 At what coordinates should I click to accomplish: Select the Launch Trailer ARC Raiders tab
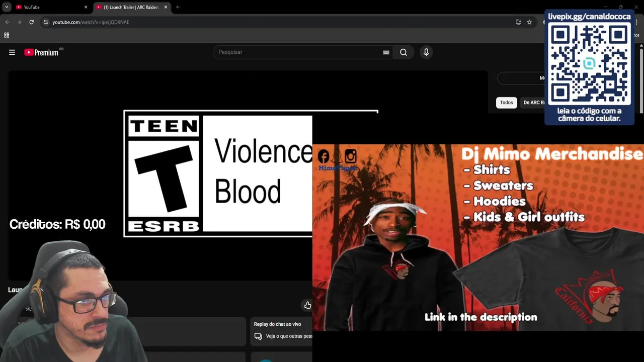tap(131, 7)
